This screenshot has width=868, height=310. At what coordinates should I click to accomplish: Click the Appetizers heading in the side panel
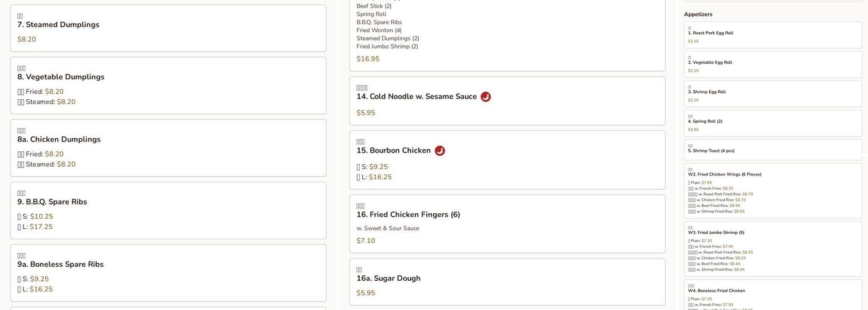tap(698, 14)
